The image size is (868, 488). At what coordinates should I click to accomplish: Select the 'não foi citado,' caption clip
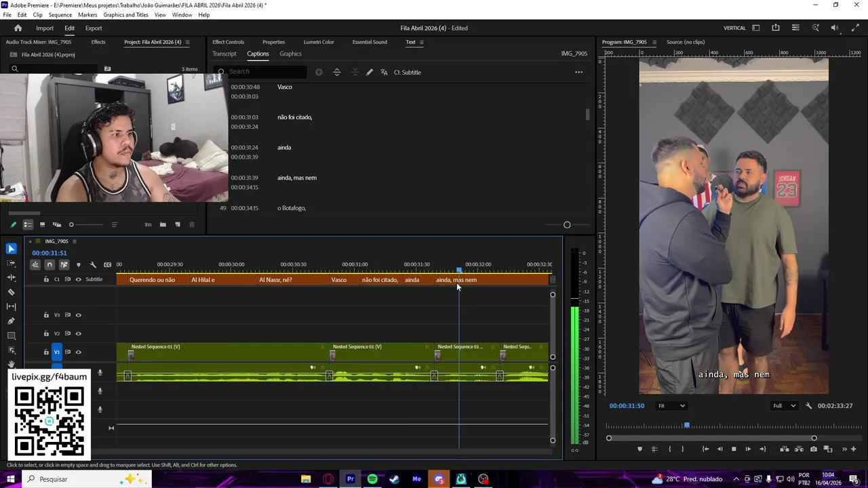tap(380, 279)
